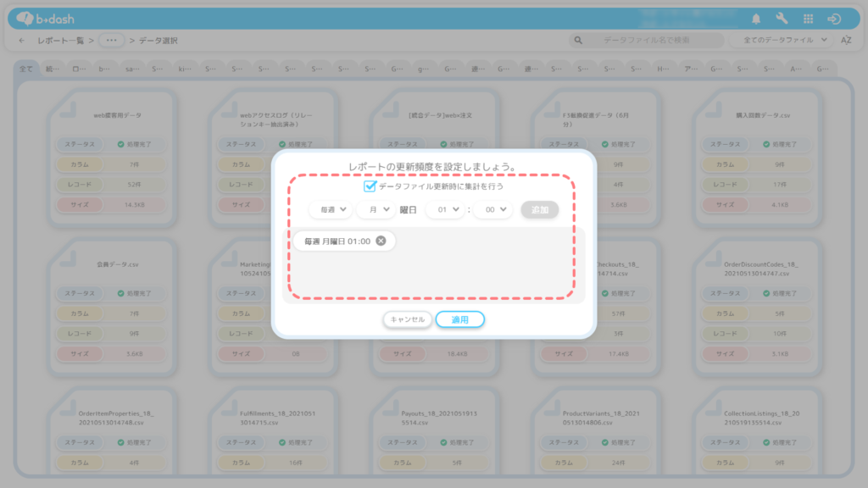This screenshot has width=868, height=488.
Task: Open the apps grid icon
Action: [x=808, y=19]
